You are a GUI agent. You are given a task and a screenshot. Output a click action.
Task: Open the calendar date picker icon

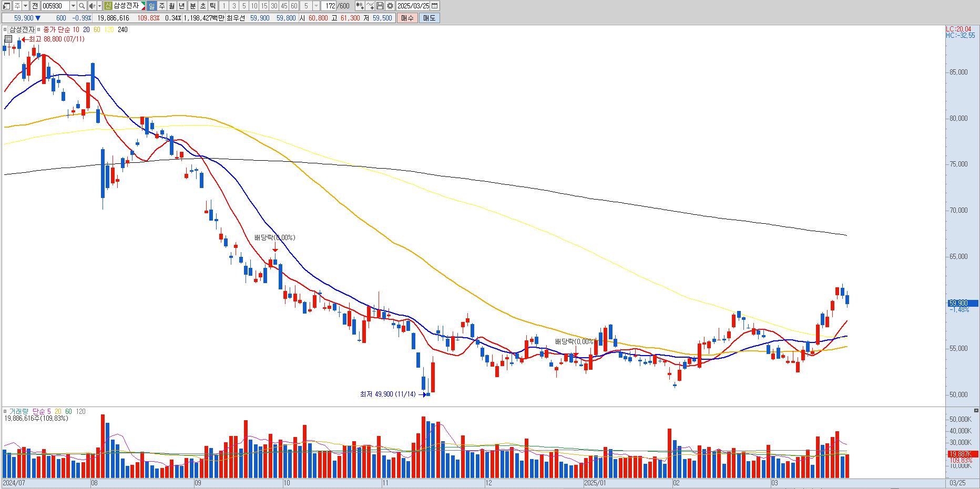434,6
